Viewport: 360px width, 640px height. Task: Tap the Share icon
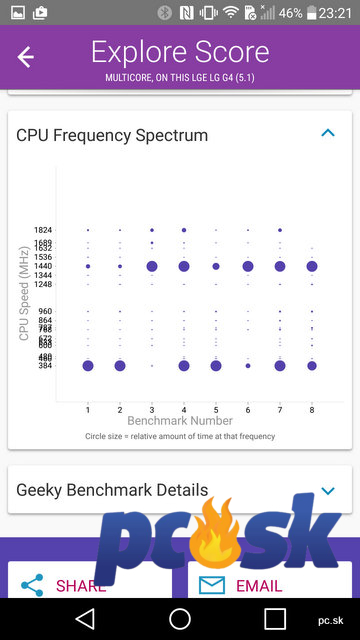32,586
